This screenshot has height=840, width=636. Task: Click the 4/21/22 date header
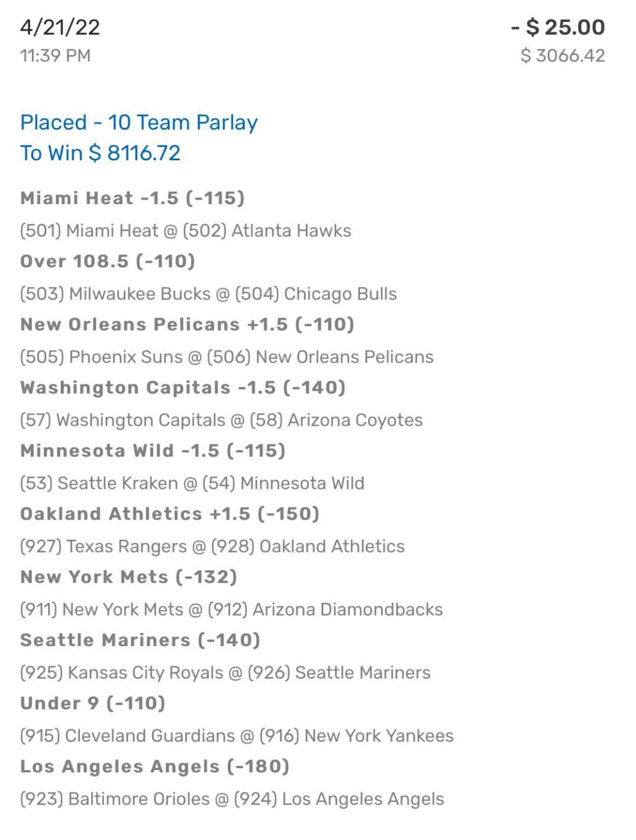60,27
